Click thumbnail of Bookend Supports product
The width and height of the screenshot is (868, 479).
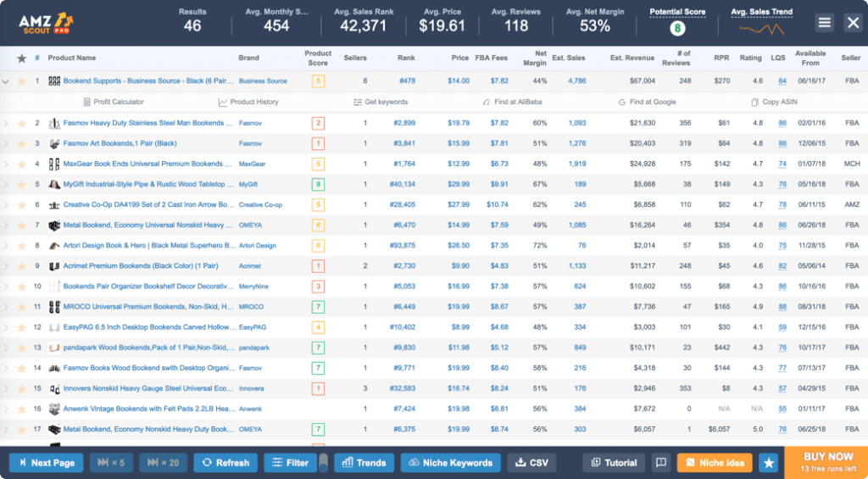click(54, 81)
